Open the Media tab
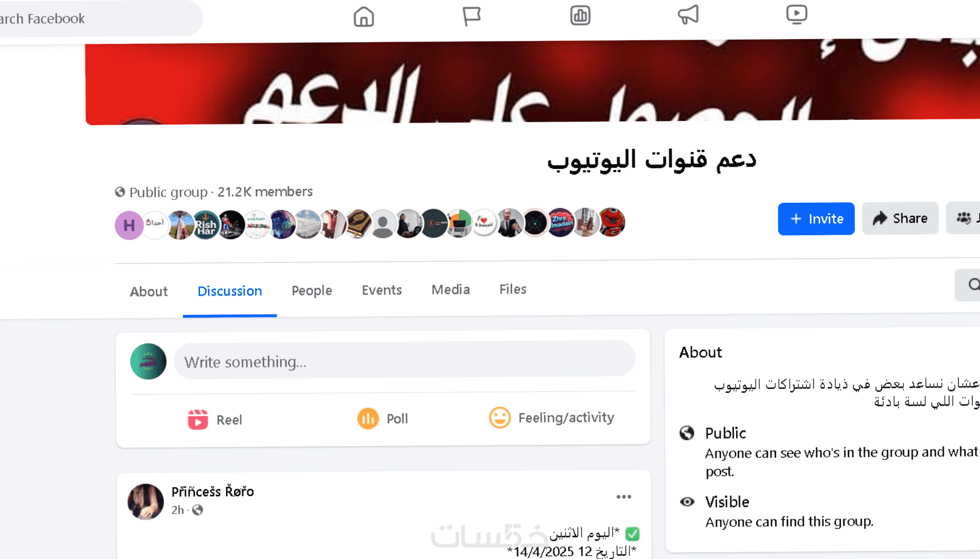Screen dimensions: 980x559 tap(451, 289)
